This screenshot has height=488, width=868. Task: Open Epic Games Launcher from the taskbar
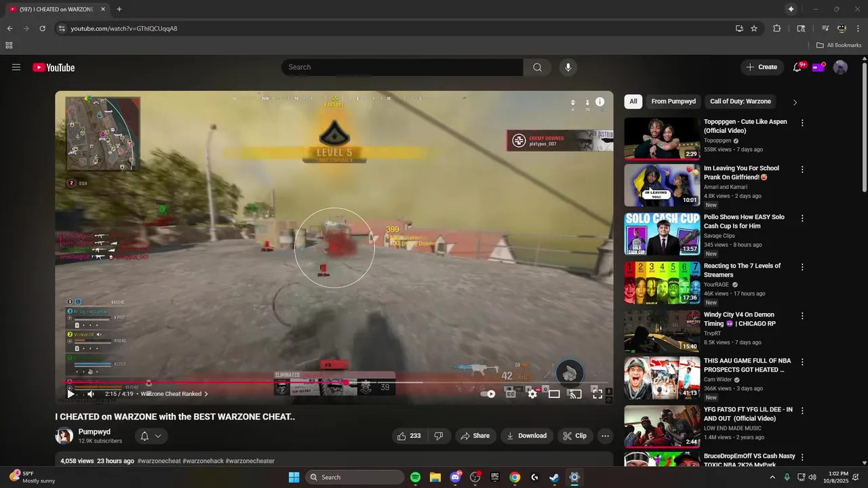click(495, 477)
